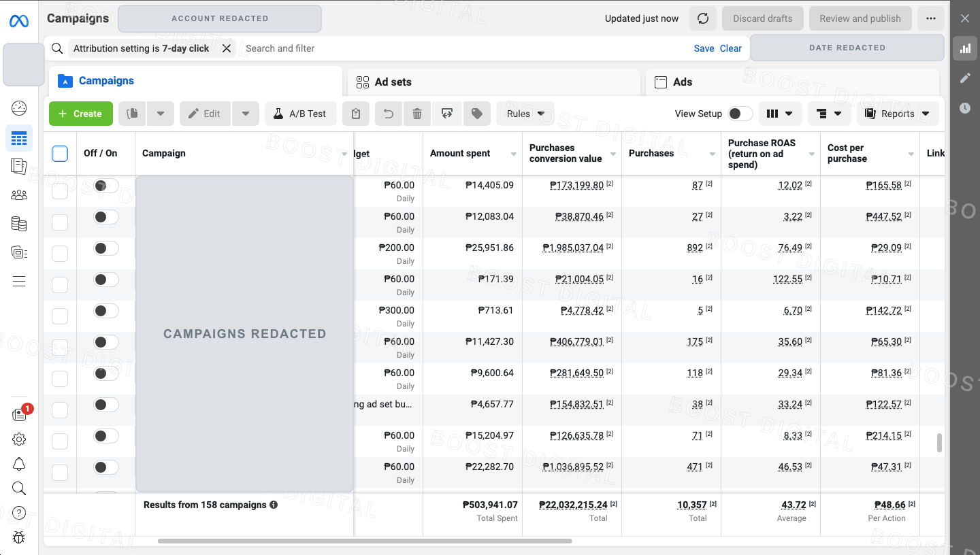Open the Creative library layers icon in sidebar
Screen dimensions: 980x555
click(19, 252)
